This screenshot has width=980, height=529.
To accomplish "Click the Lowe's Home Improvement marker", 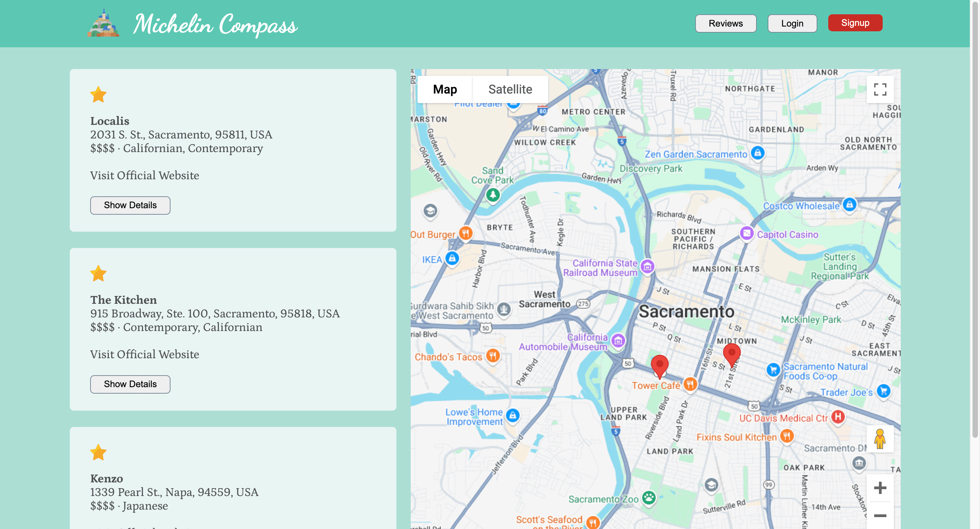I will pyautogui.click(x=512, y=415).
